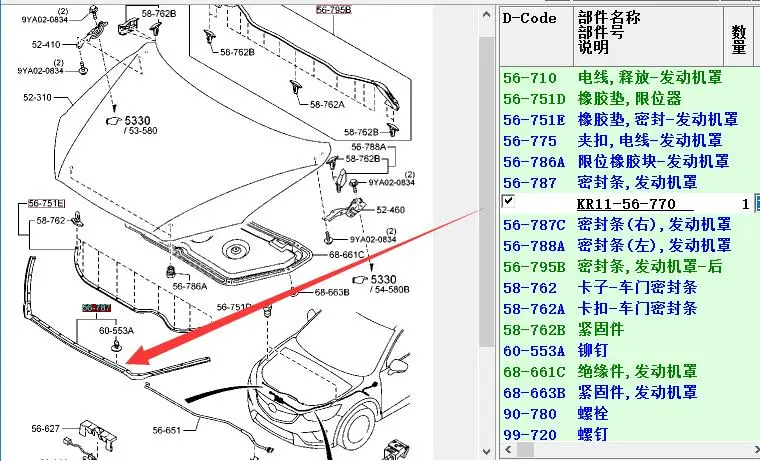Select 56-787C right seal strip row
Screen dimensions: 760x461
tap(629, 225)
